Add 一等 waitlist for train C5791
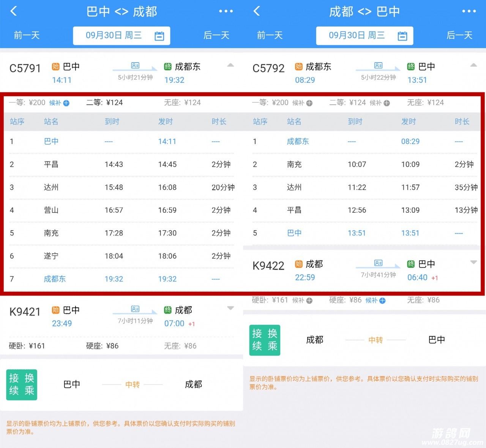This screenshot has height=448, width=486. [66, 103]
